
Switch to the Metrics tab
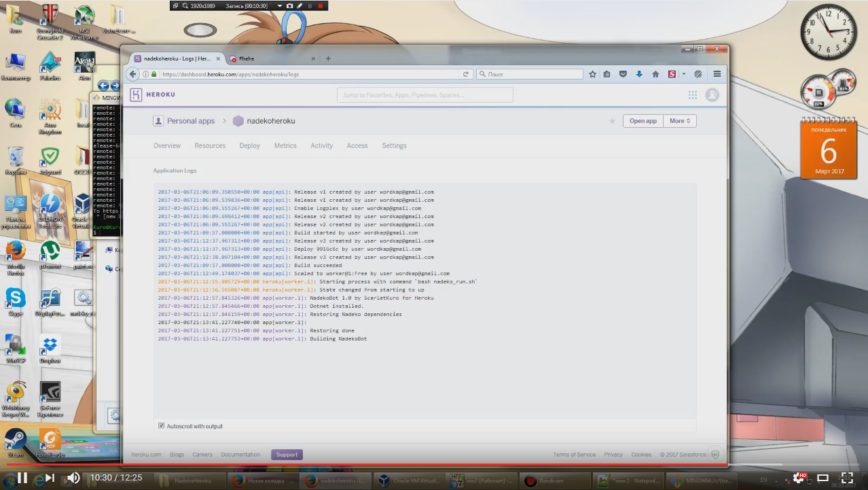(285, 145)
